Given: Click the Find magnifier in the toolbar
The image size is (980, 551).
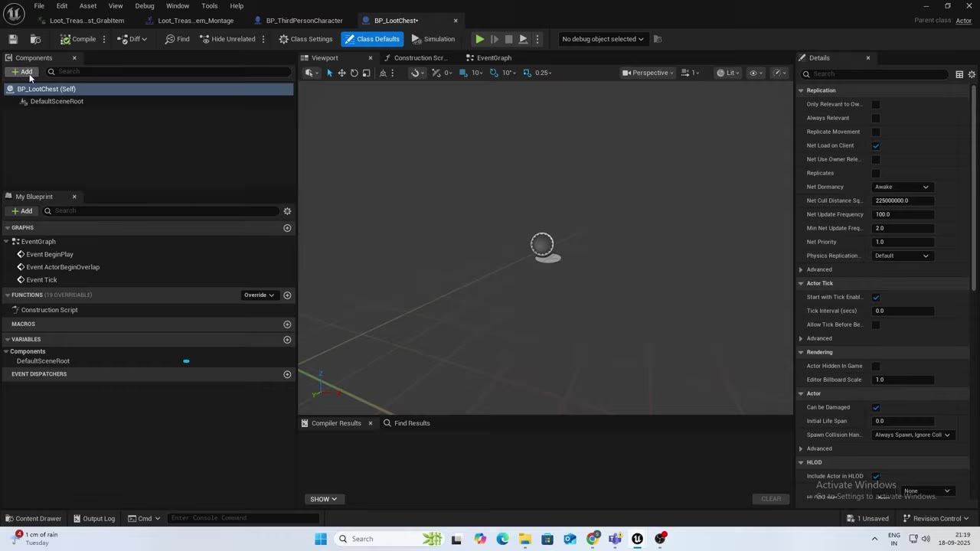Looking at the screenshot, I should click(178, 39).
